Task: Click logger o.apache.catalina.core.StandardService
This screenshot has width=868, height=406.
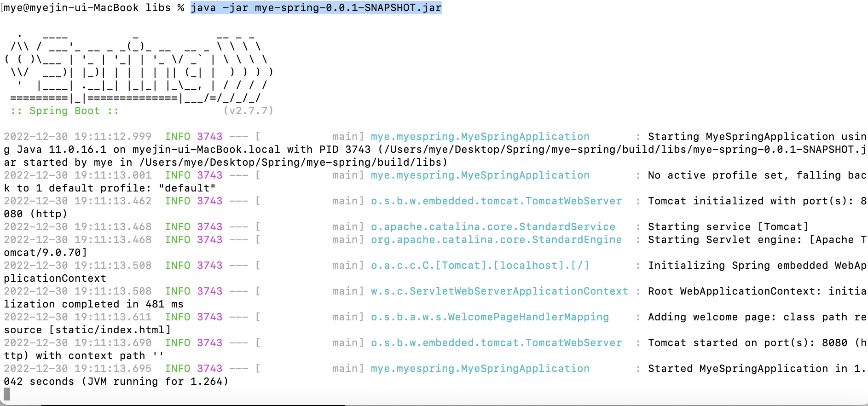Action: pyautogui.click(x=493, y=227)
